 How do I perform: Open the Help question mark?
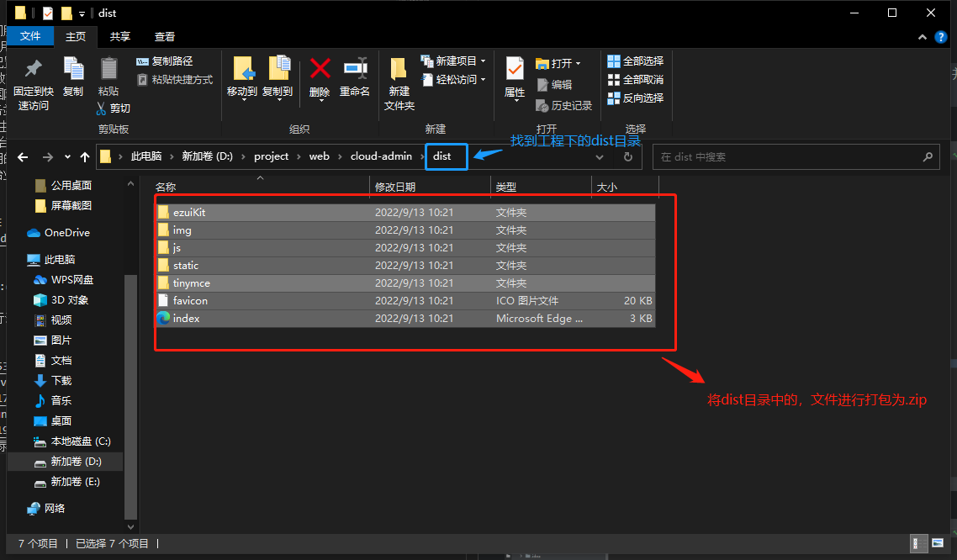[x=940, y=37]
